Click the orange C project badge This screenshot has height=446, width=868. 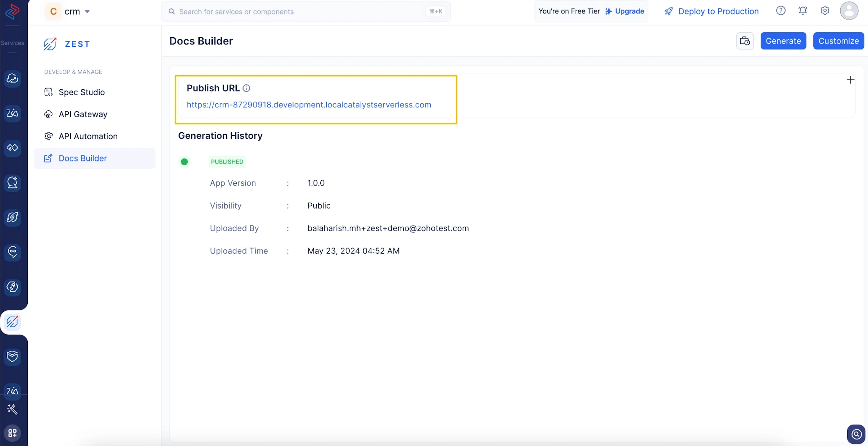click(x=53, y=12)
